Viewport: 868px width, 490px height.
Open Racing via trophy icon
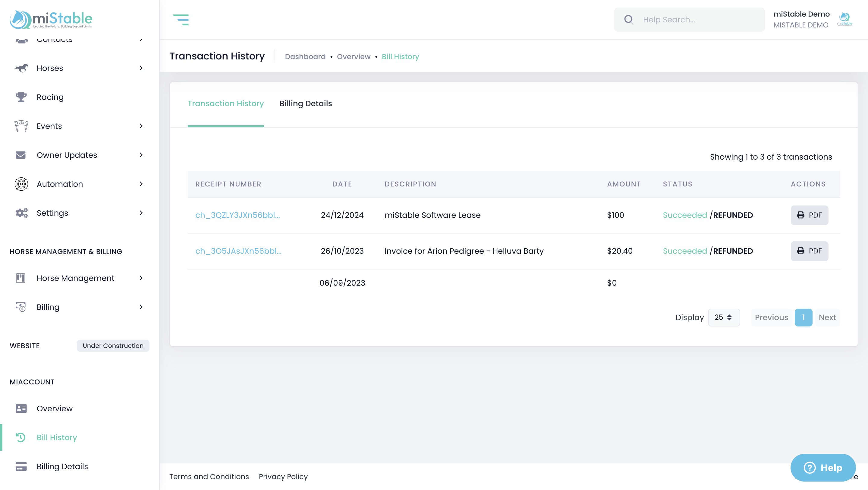[21, 97]
